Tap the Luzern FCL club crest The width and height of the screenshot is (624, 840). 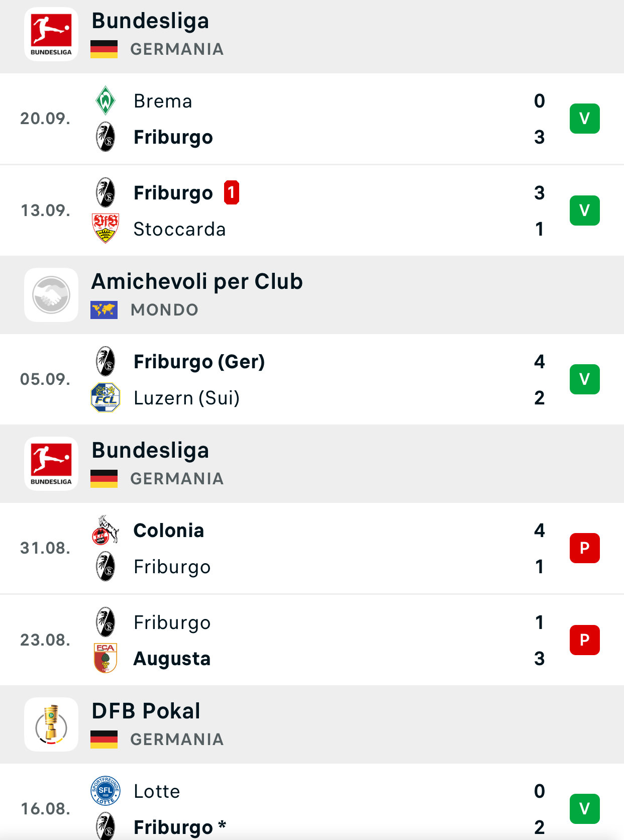[x=106, y=397]
